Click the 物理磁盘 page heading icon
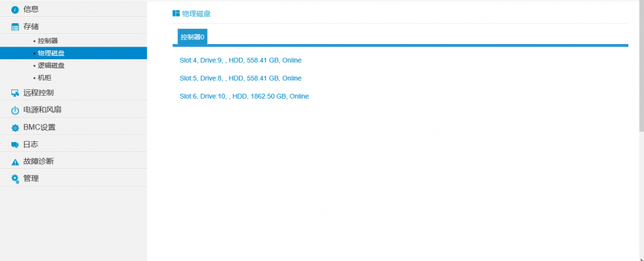The image size is (644, 261). (x=176, y=13)
